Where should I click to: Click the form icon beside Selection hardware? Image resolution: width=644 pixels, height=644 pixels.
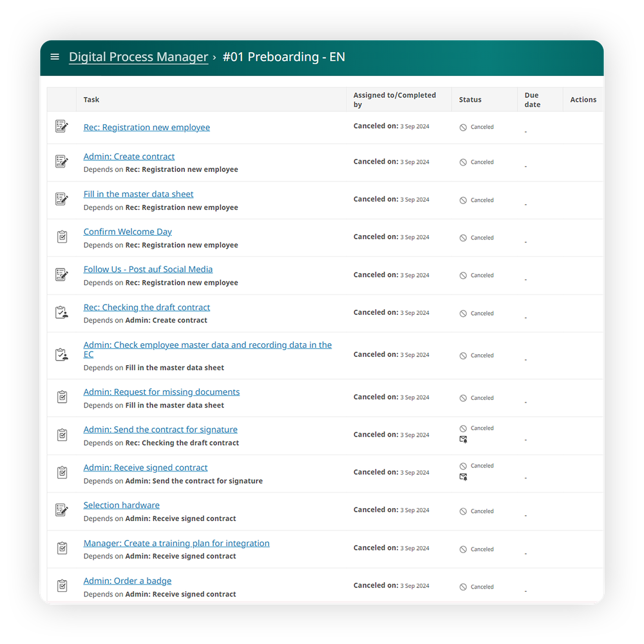tap(61, 509)
